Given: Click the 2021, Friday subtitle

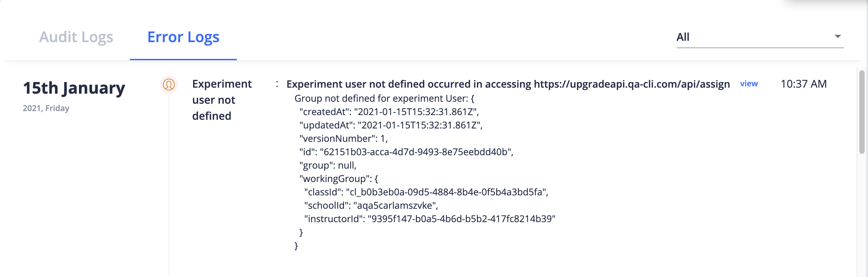Looking at the screenshot, I should click(46, 108).
